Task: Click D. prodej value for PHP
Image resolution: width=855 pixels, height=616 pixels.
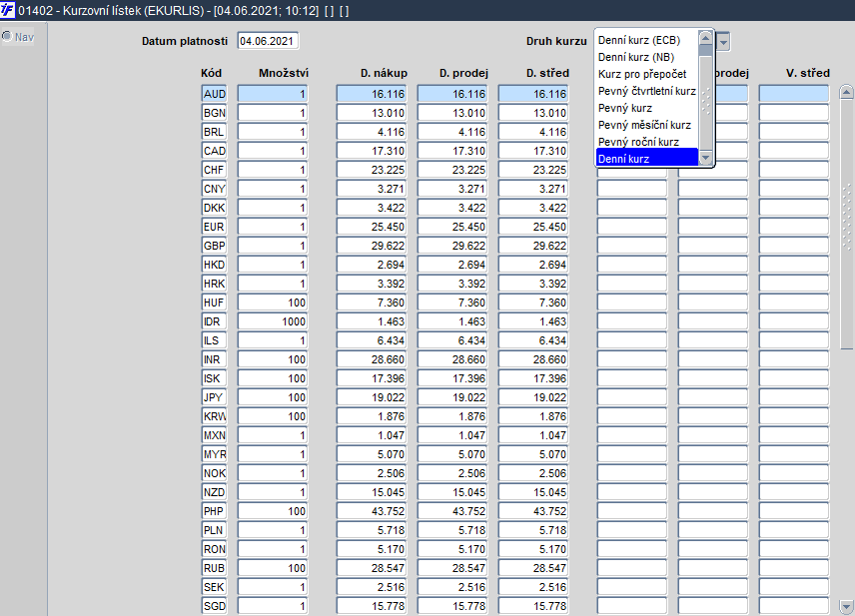Action: 452,511
